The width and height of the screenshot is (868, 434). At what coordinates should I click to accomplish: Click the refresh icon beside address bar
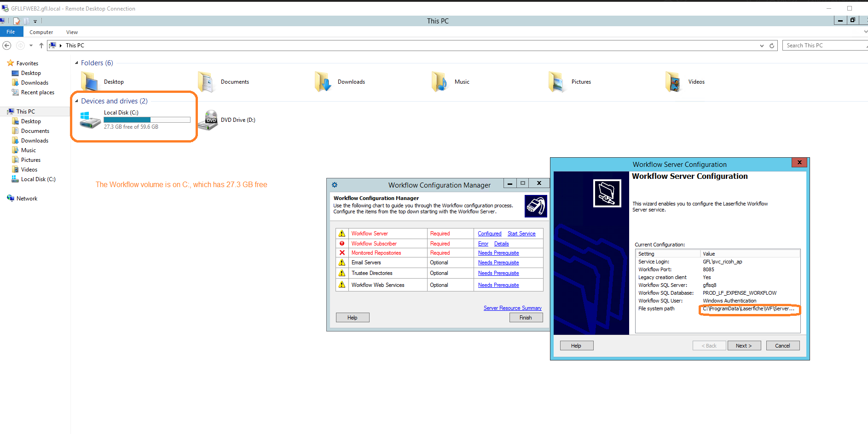click(772, 46)
